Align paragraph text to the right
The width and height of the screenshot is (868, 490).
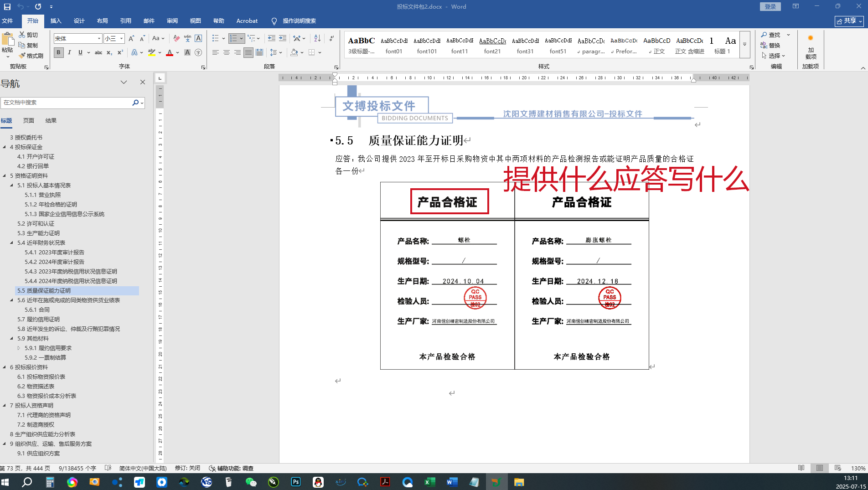[237, 53]
